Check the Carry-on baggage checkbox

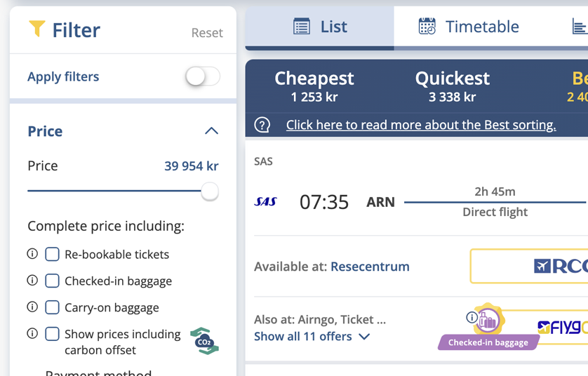click(53, 307)
